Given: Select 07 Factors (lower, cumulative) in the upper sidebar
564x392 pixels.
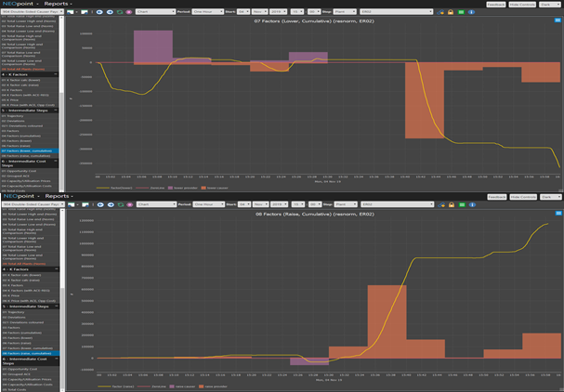Looking at the screenshot, I should click(x=28, y=150).
